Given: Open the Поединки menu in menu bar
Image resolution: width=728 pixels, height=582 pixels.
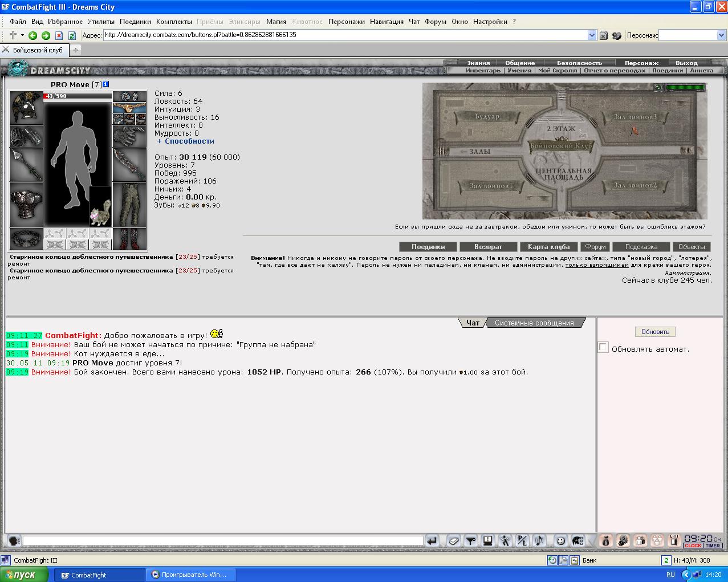Looking at the screenshot, I should 135,22.
